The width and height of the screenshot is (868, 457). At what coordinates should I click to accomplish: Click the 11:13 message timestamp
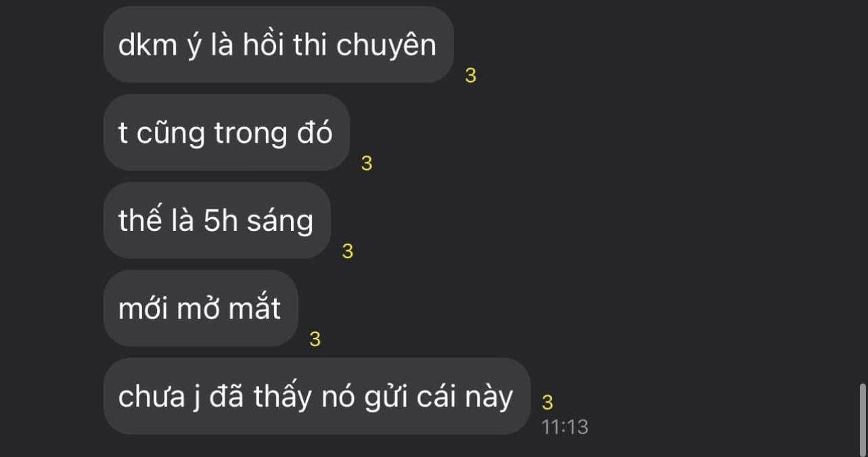pyautogui.click(x=565, y=427)
